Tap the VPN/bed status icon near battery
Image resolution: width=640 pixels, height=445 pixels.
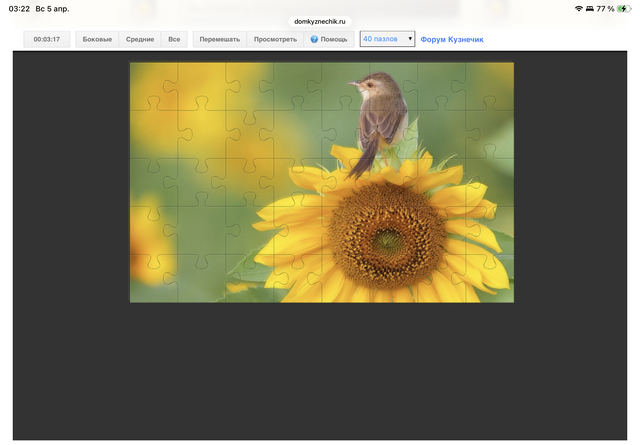(589, 8)
